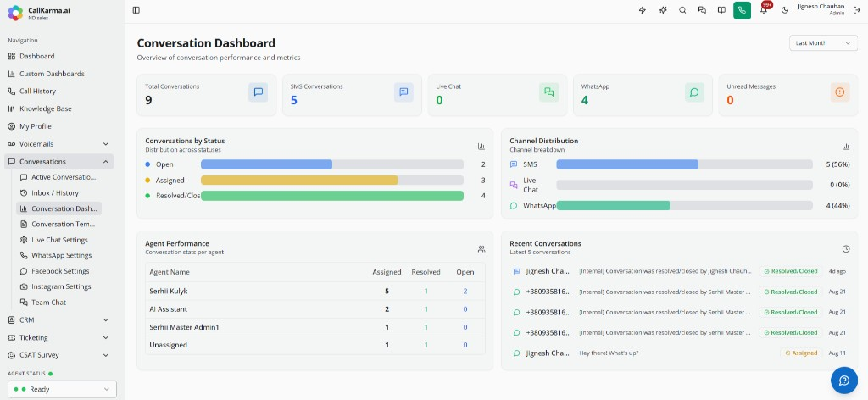
Task: Click the SMS Conversations message icon
Action: 403,92
